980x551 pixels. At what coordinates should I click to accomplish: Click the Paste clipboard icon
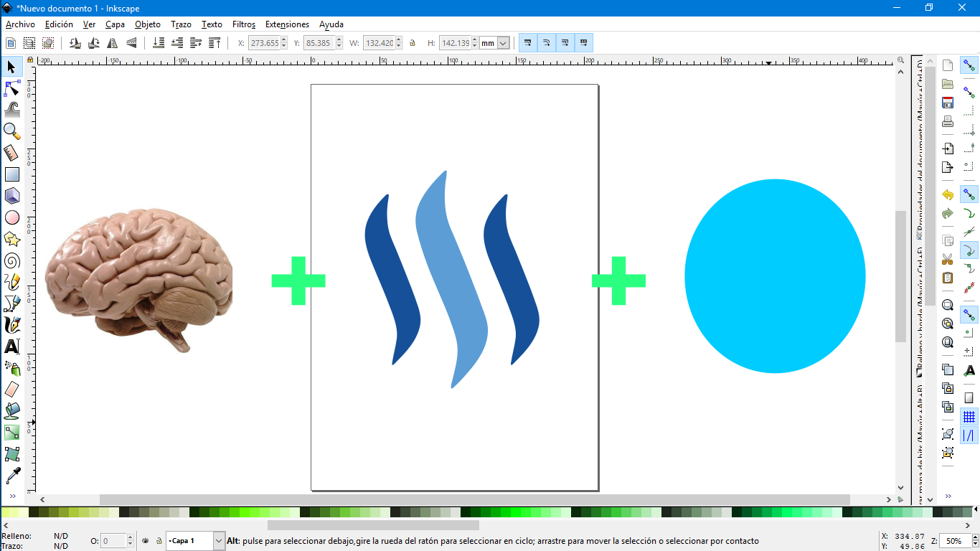948,278
